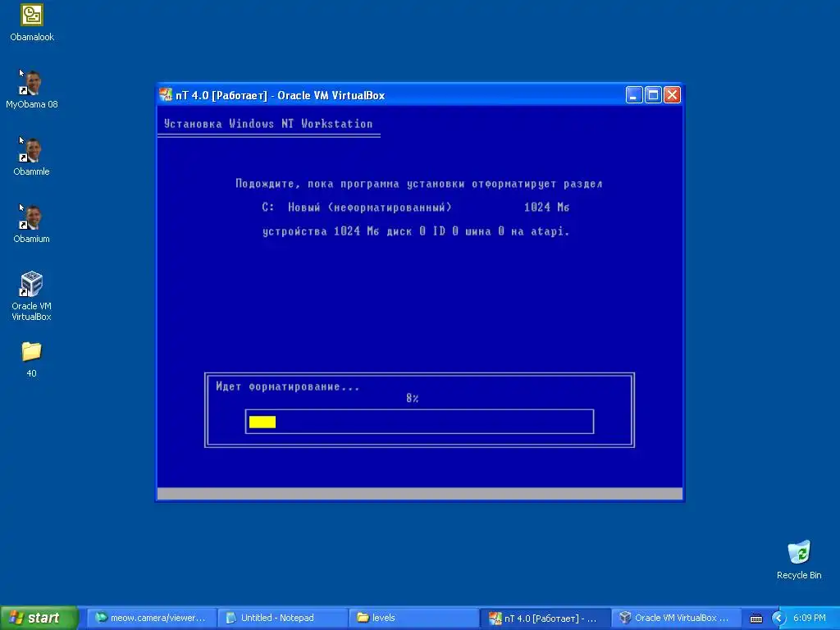
Task: Close the nT 4.0 VirtualBox window
Action: point(673,95)
